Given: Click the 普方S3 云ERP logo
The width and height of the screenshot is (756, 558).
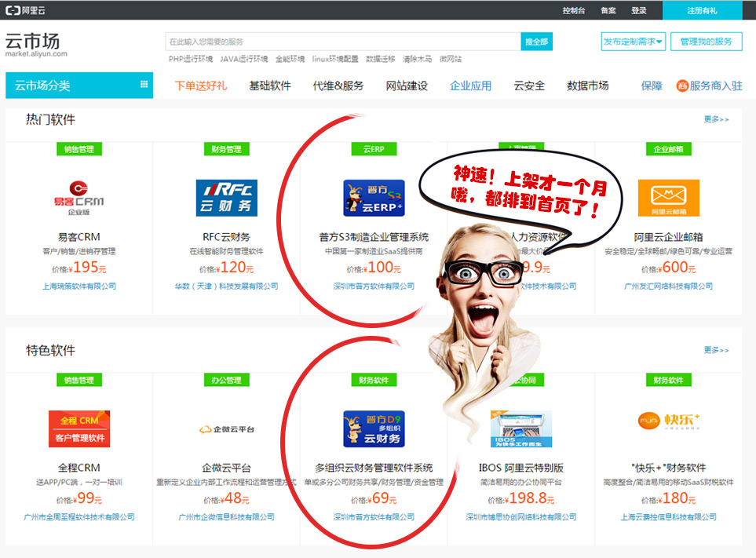Looking at the screenshot, I should (374, 198).
